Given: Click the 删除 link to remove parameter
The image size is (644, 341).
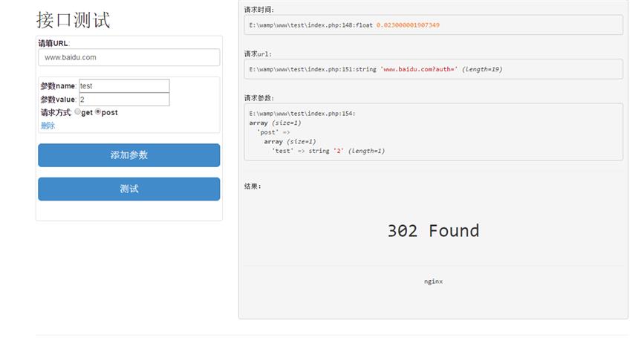Looking at the screenshot, I should [48, 126].
